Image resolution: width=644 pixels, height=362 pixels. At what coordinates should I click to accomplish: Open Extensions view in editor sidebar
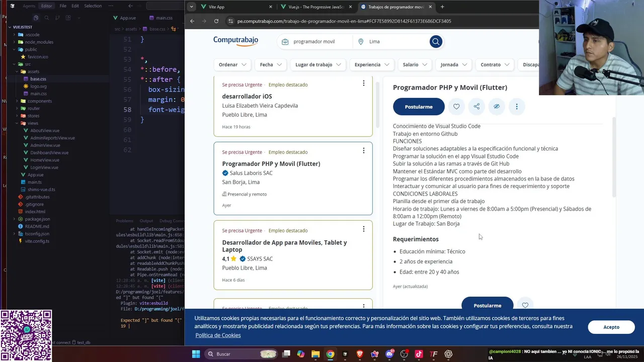[x=67, y=18]
